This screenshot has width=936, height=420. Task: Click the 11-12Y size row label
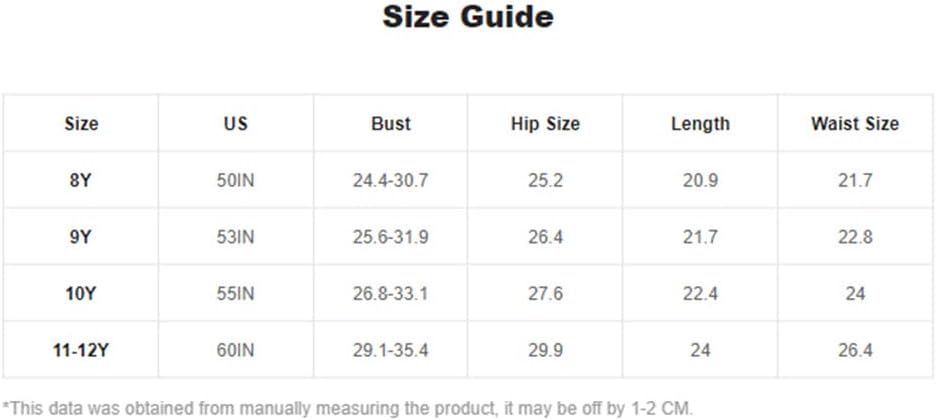pos(81,350)
